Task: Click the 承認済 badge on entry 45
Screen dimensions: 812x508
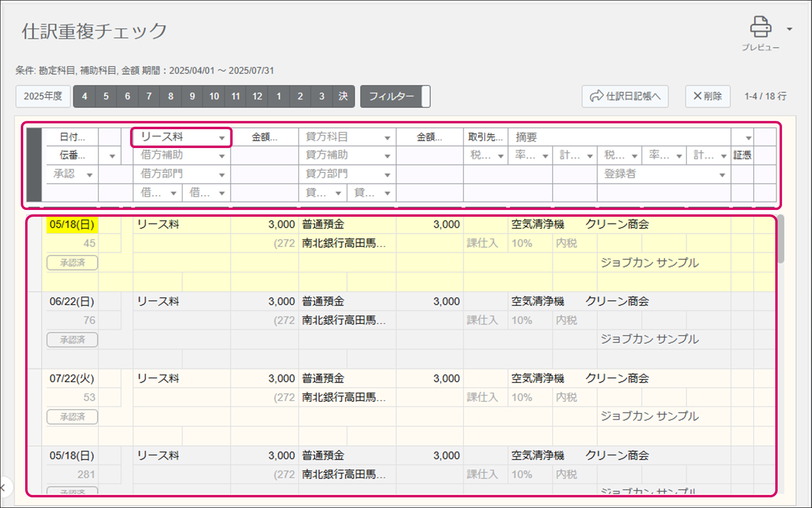Action: coord(72,263)
